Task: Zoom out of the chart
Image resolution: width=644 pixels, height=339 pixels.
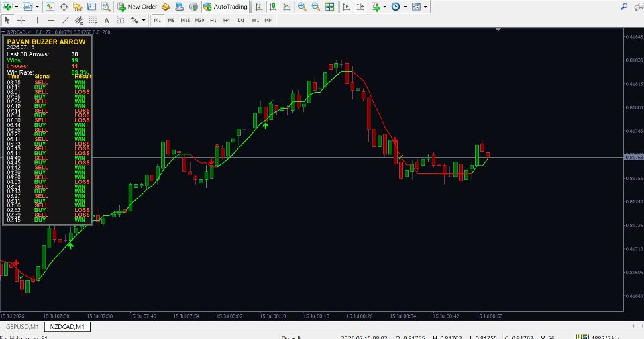Action: 316,7
